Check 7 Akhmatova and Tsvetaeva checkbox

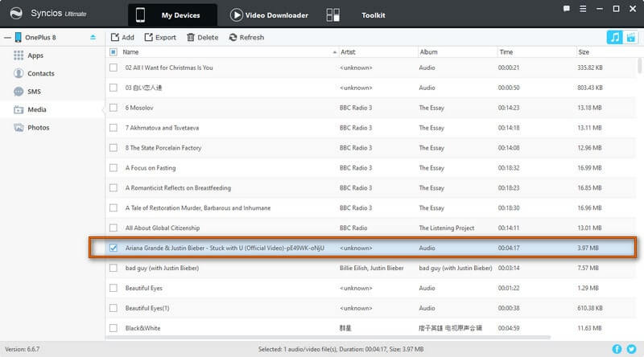pos(114,128)
